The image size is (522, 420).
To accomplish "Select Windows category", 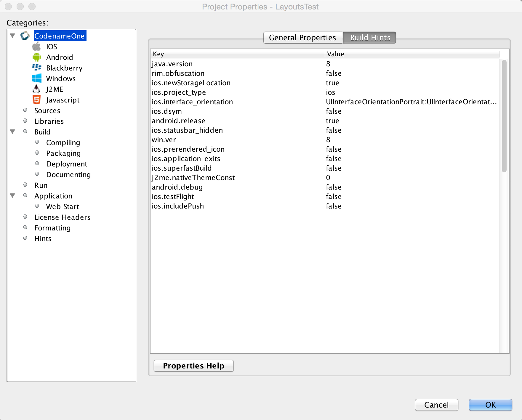I will click(61, 78).
